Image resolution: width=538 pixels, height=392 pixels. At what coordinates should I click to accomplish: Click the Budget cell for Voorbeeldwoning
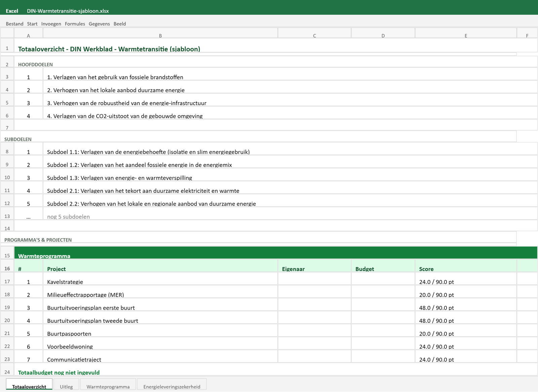[x=383, y=343]
